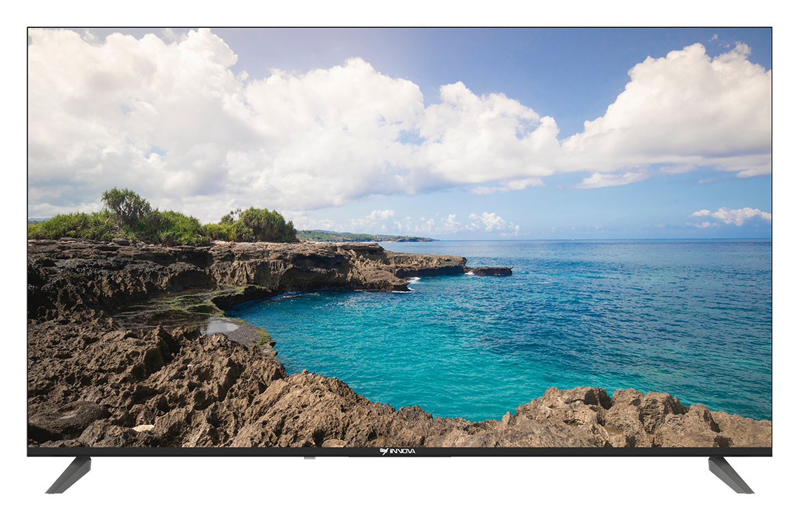Click the bird emblem beside INNOVA text
The image size is (812, 516).
384,452
